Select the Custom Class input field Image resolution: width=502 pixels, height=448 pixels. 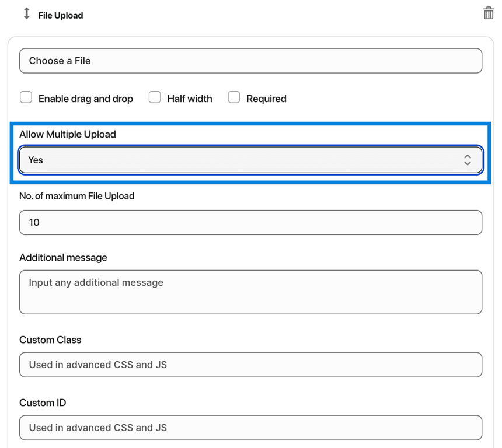[x=250, y=365]
